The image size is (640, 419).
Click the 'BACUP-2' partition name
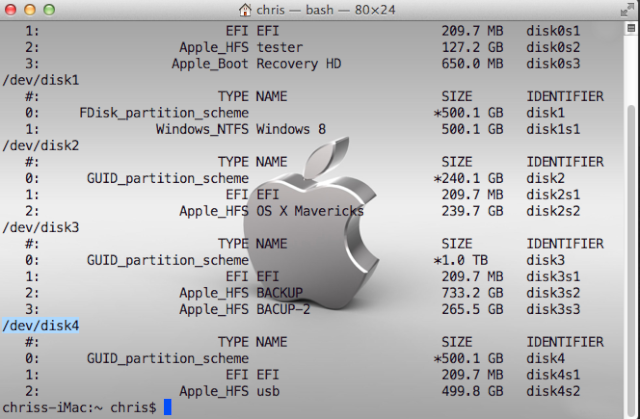click(x=283, y=309)
